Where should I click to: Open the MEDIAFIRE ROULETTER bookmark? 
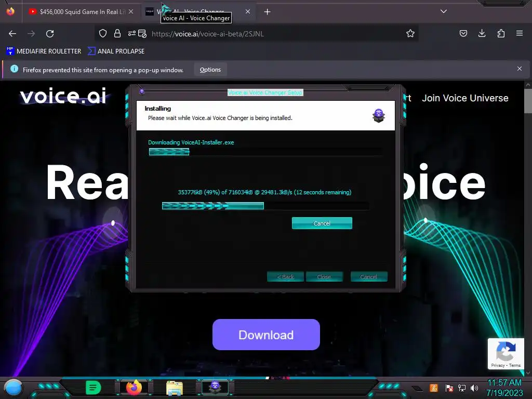(x=44, y=51)
